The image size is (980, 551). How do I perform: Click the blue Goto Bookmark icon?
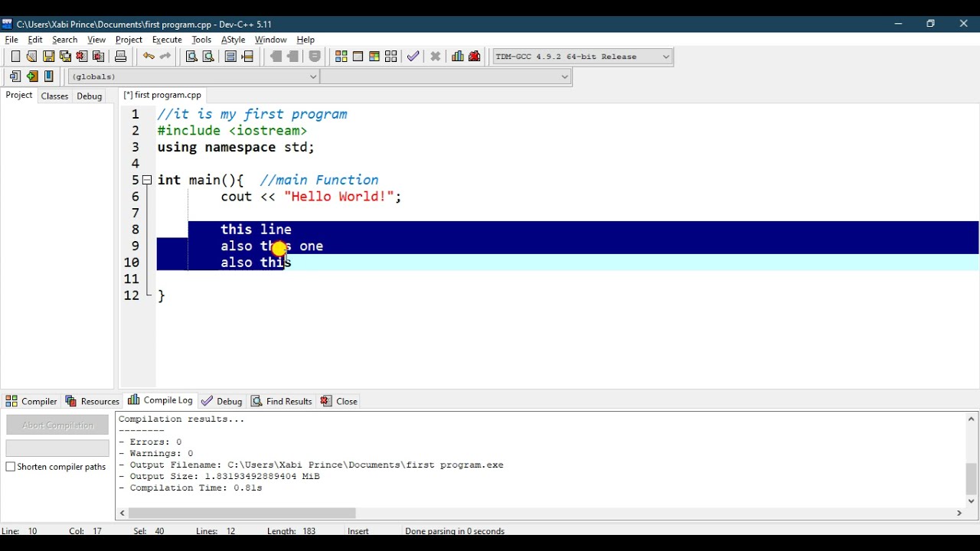tap(49, 76)
